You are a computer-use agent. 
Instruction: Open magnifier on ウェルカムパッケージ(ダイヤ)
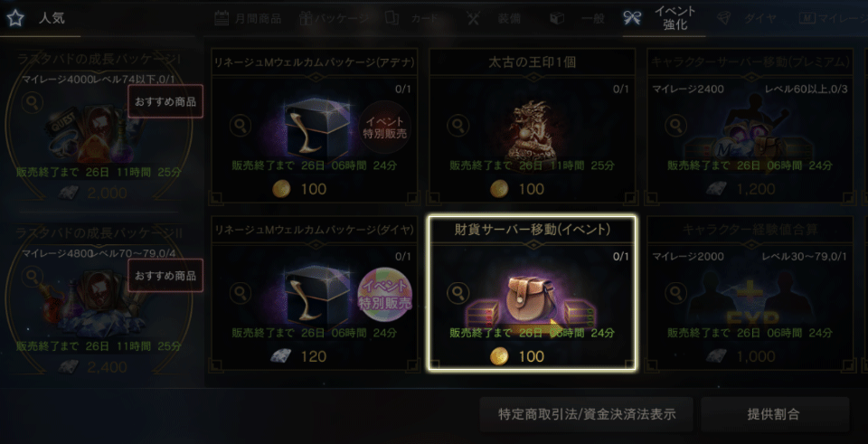pos(241,293)
